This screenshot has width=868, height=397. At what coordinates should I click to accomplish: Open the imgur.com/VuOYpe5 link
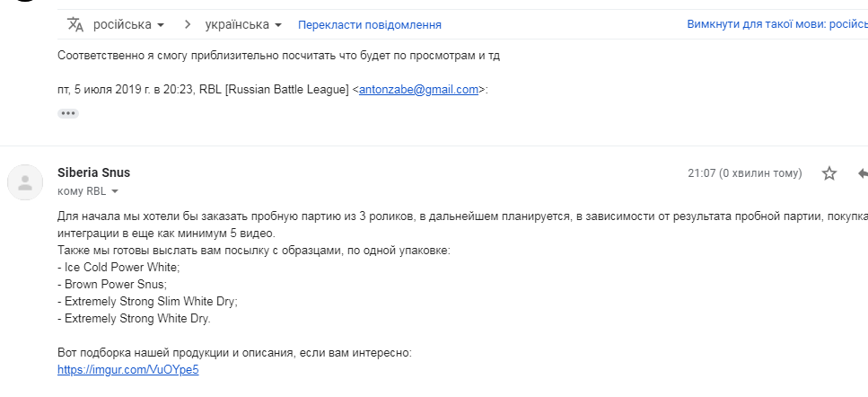127,370
